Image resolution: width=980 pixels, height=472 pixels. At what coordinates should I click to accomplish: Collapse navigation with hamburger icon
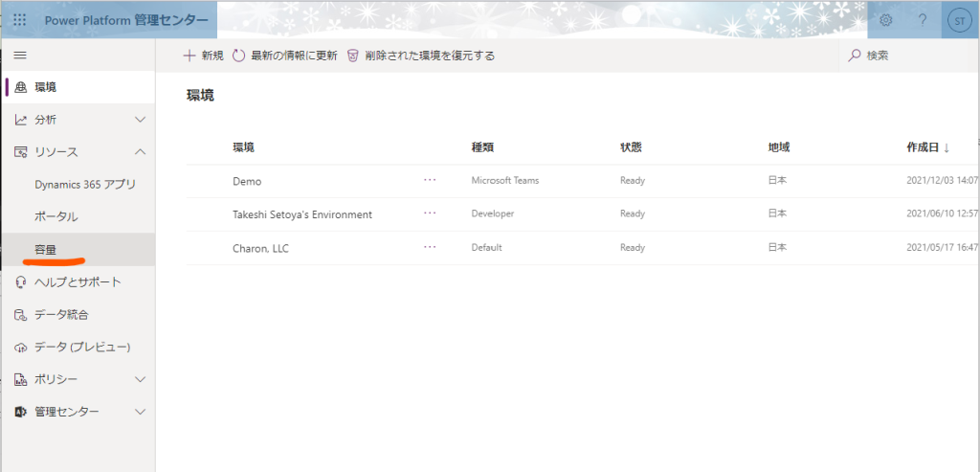coord(20,55)
